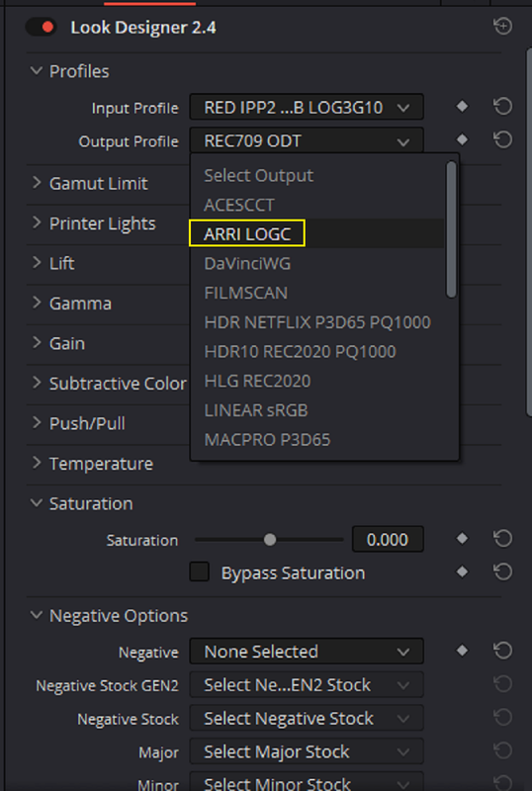Reset Input Profile with its reset arrow

point(502,107)
